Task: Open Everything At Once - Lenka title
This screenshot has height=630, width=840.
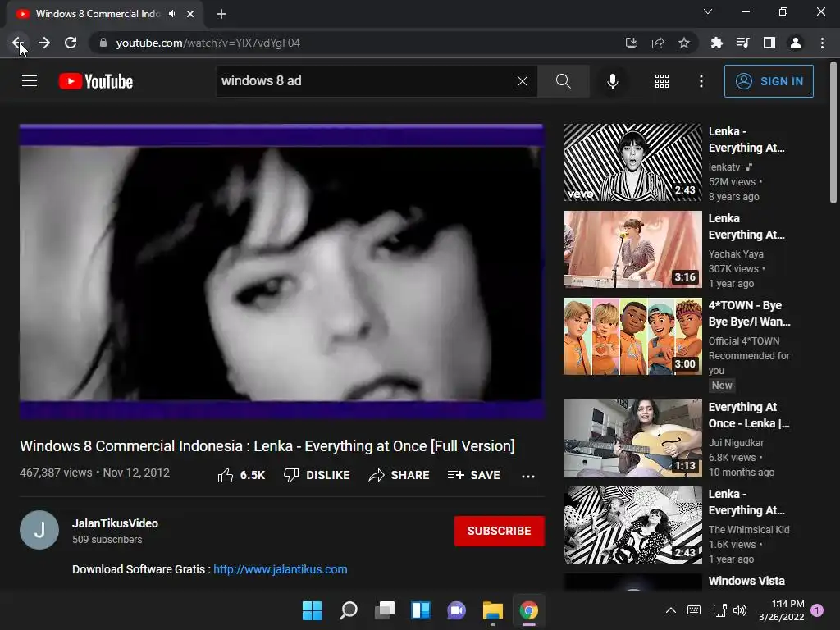Action: coord(749,415)
